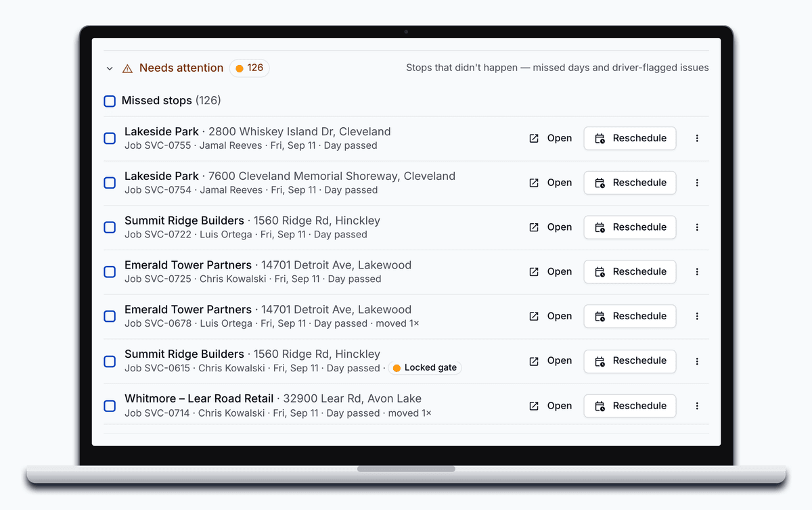The height and width of the screenshot is (510, 812).
Task: Open more options menu for SVC-0725
Action: [697, 272]
